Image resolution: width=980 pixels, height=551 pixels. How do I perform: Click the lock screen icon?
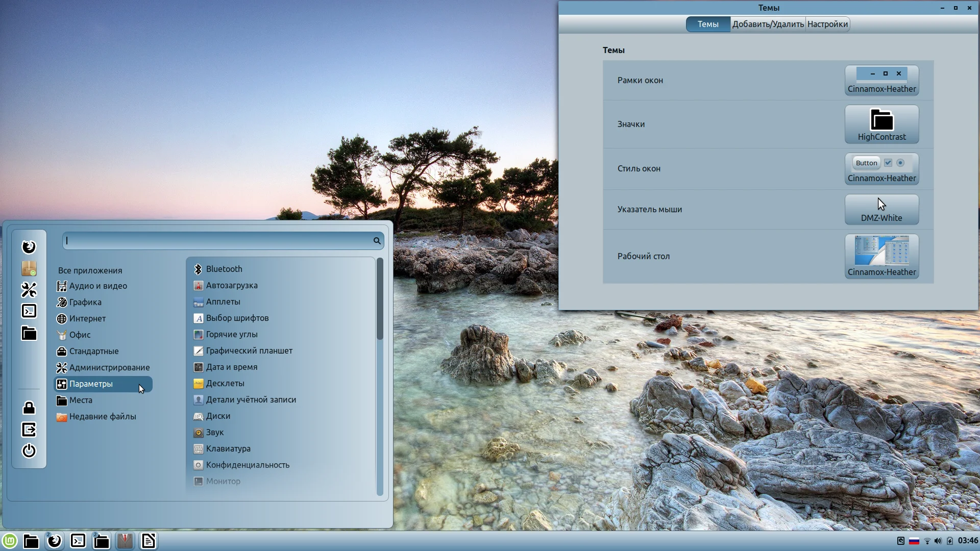click(x=29, y=408)
